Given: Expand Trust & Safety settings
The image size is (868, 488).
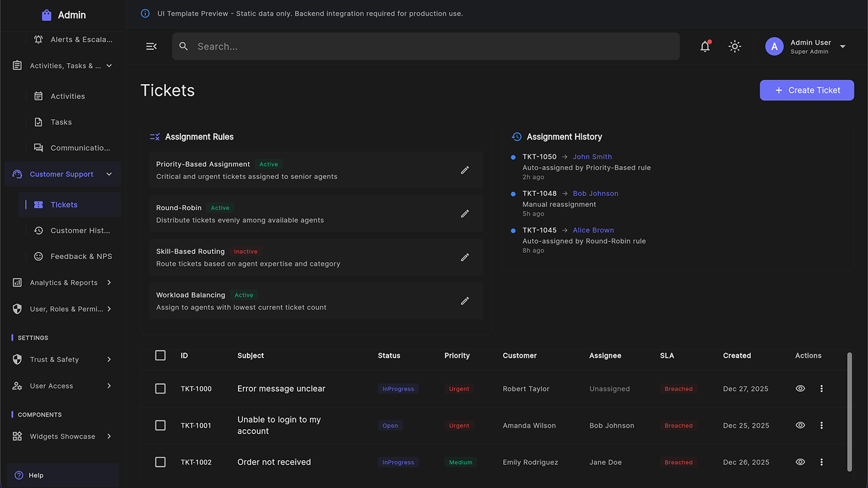Looking at the screenshot, I should (x=109, y=359).
